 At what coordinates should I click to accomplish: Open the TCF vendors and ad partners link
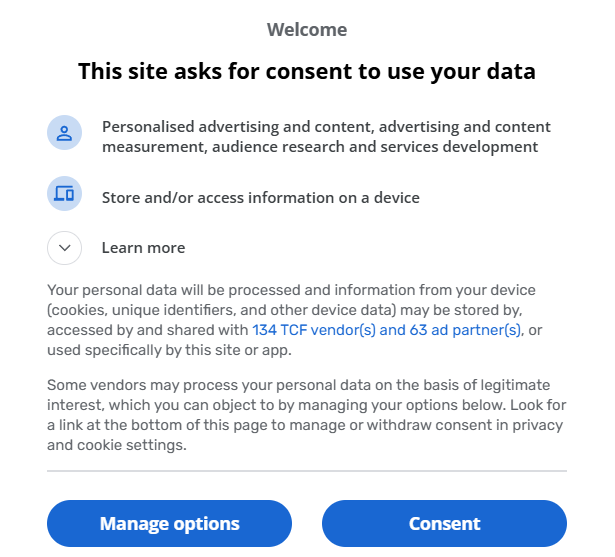pos(386,330)
